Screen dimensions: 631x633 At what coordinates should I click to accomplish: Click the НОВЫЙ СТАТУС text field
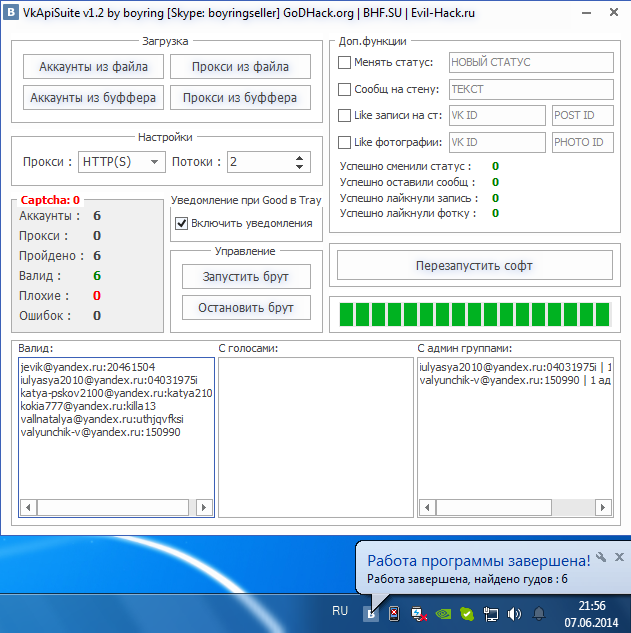tap(530, 62)
